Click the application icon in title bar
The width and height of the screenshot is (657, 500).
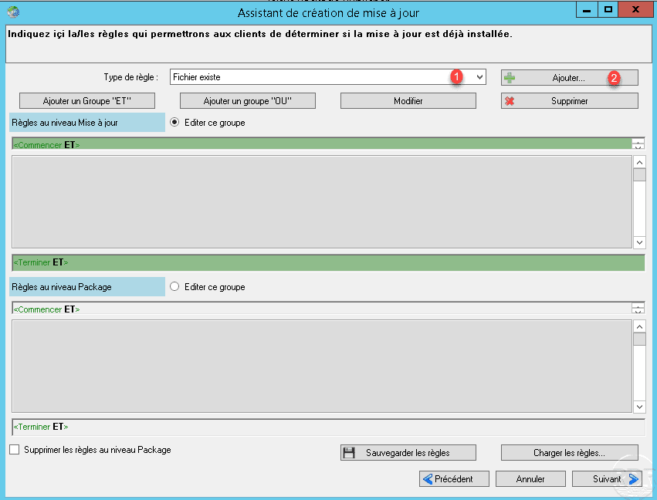[13, 12]
